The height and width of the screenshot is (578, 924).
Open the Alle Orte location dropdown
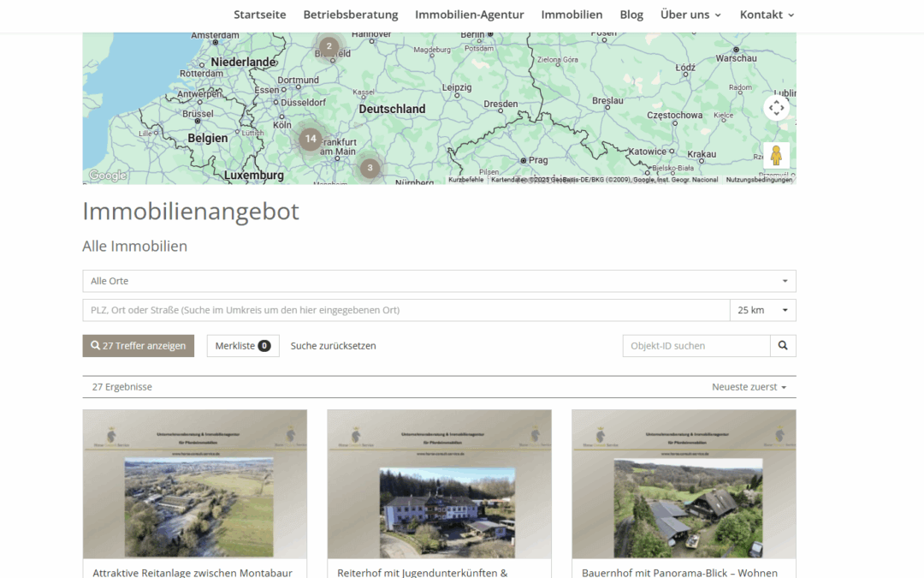click(439, 281)
